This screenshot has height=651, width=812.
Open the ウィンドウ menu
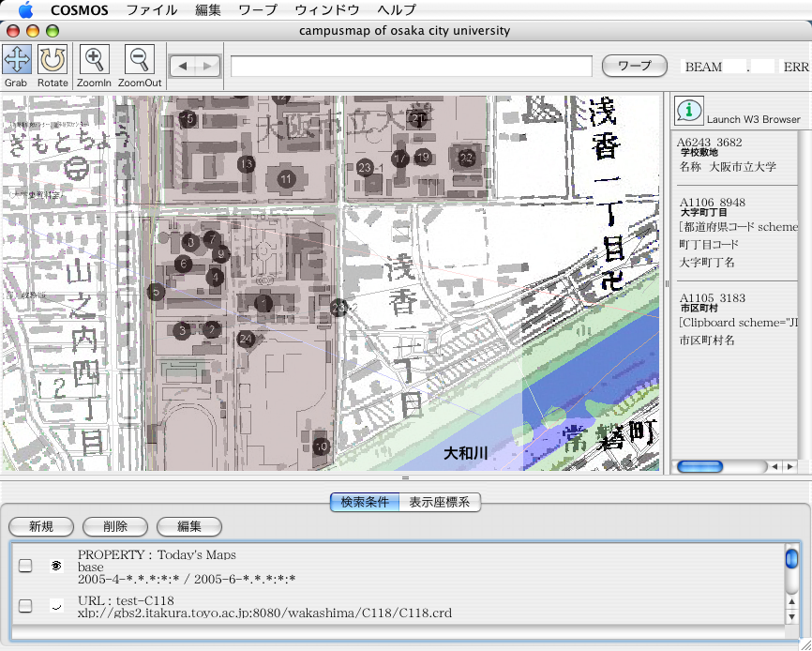[x=327, y=10]
